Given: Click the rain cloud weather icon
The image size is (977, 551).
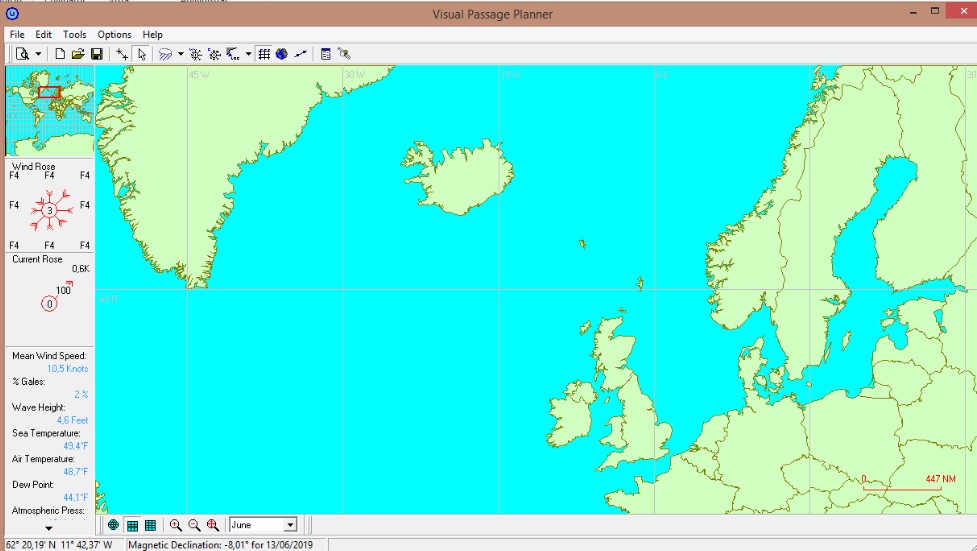Looking at the screenshot, I should click(x=165, y=54).
